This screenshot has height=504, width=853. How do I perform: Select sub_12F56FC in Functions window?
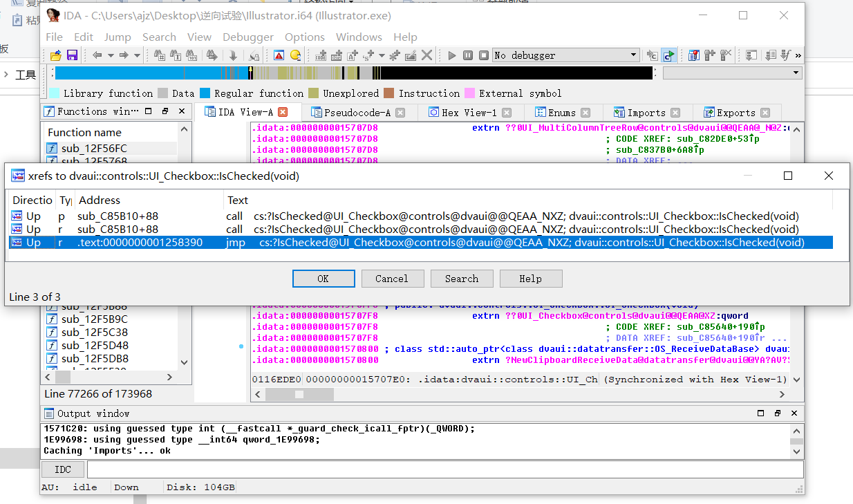111,148
